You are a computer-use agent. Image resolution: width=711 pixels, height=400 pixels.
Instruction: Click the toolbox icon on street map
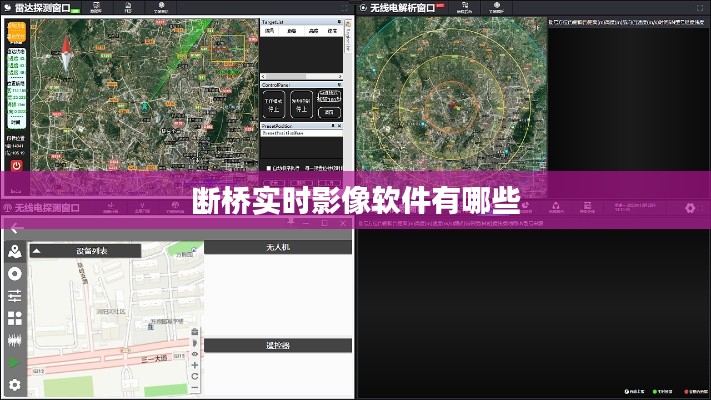[x=195, y=332]
